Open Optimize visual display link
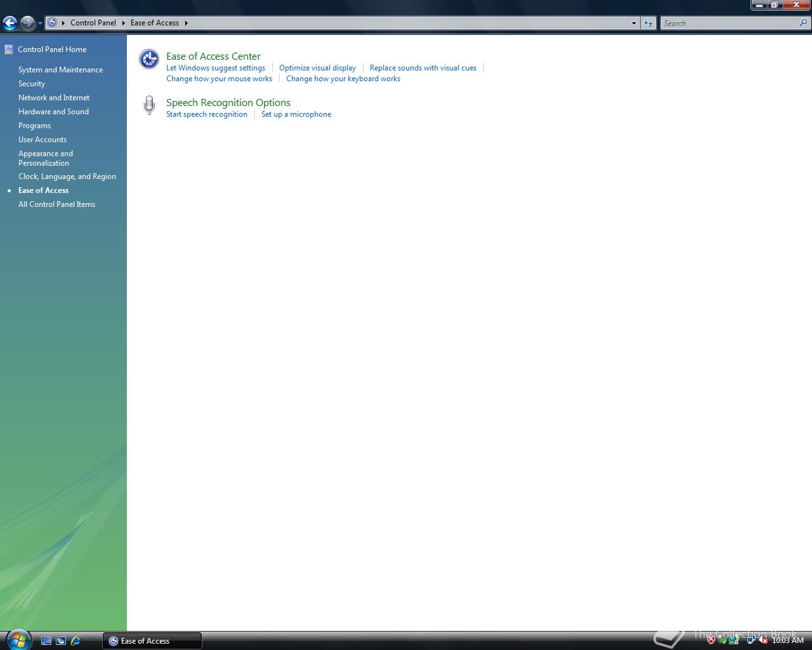 click(x=317, y=68)
